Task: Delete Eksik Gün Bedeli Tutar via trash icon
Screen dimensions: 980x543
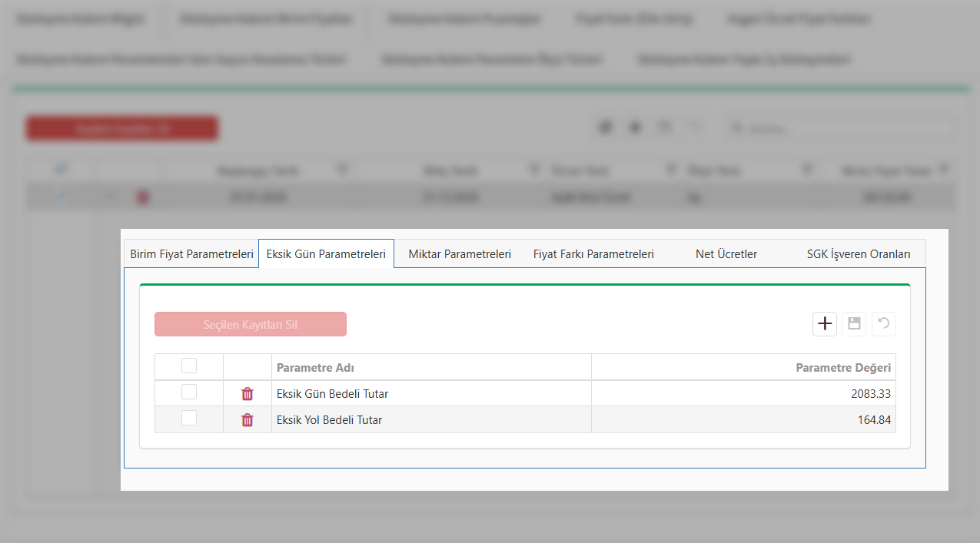Action: click(247, 394)
